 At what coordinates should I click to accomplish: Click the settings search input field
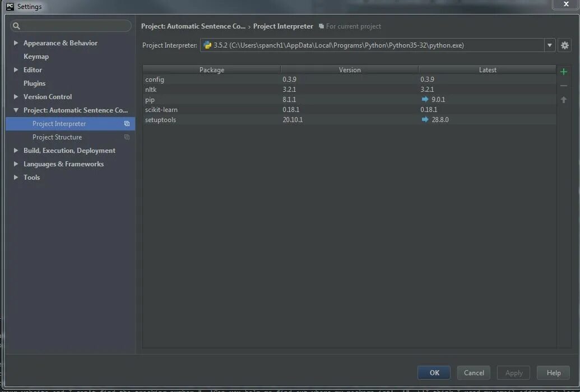[71, 26]
